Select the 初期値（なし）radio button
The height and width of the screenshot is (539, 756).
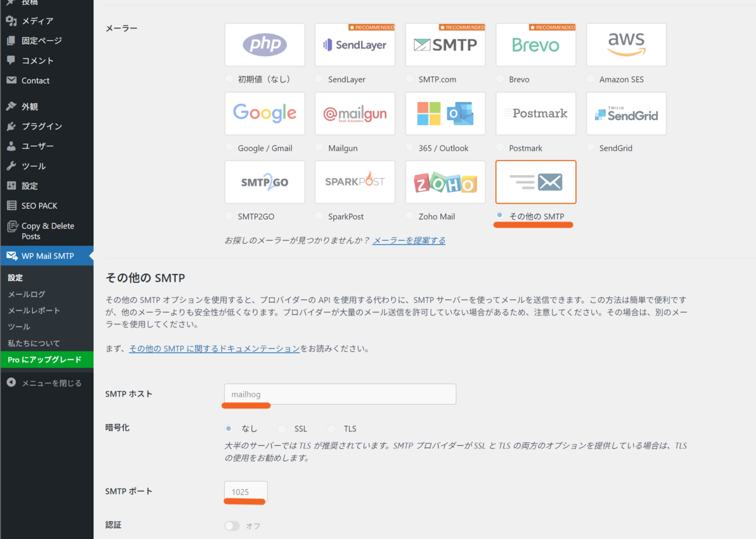coord(229,79)
